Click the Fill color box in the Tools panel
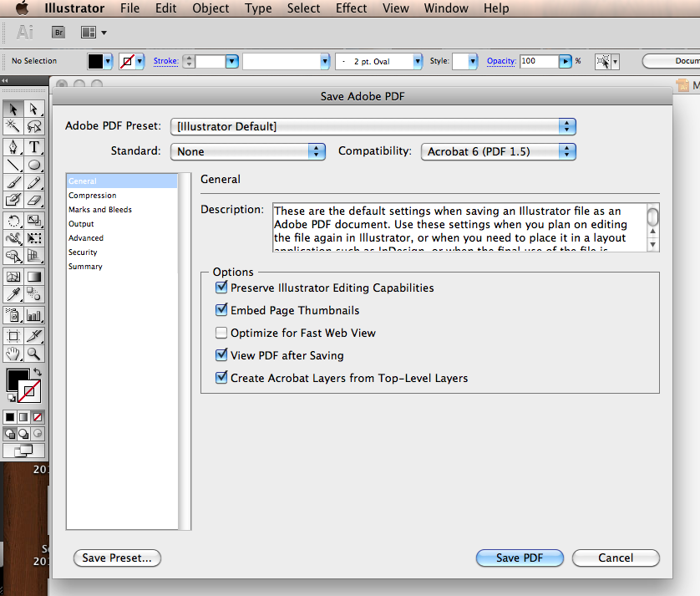700x596 pixels. pyautogui.click(x=16, y=378)
